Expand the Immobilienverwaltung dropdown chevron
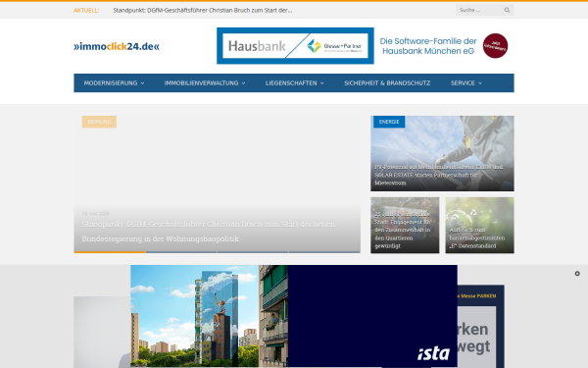Viewport: 588px width, 368px height. coord(243,83)
